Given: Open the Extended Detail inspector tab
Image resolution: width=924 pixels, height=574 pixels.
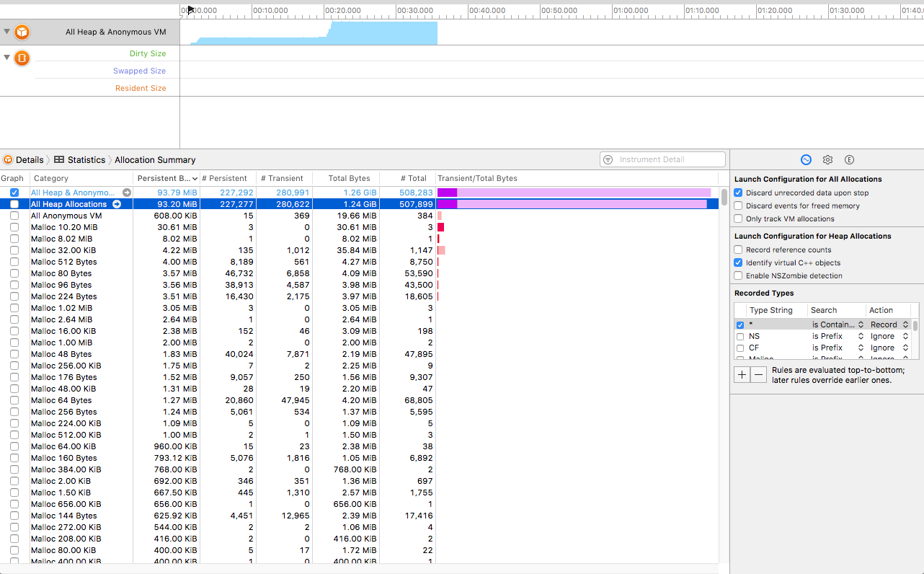Looking at the screenshot, I should tap(849, 160).
